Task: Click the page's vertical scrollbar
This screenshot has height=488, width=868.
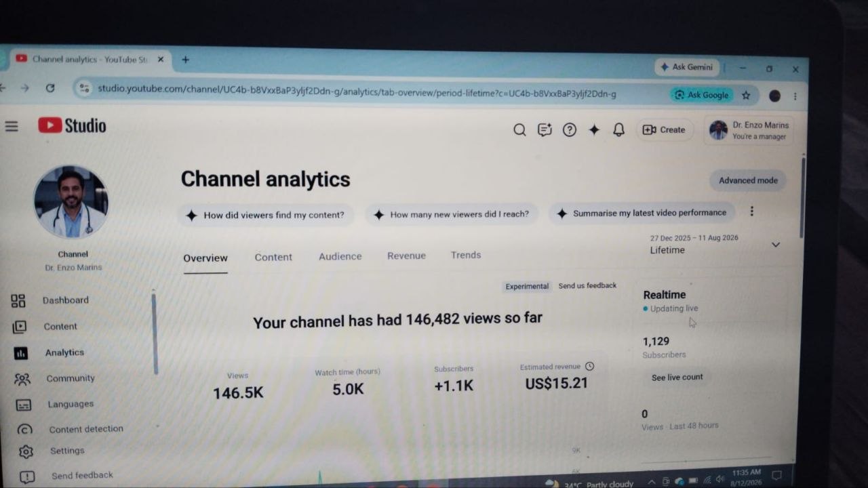Action: coord(803,197)
